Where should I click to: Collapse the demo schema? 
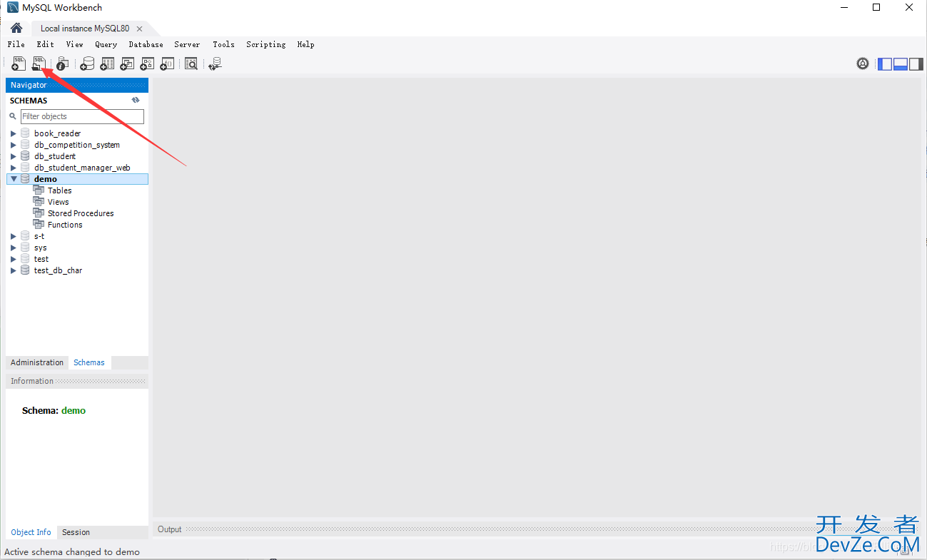pyautogui.click(x=13, y=179)
